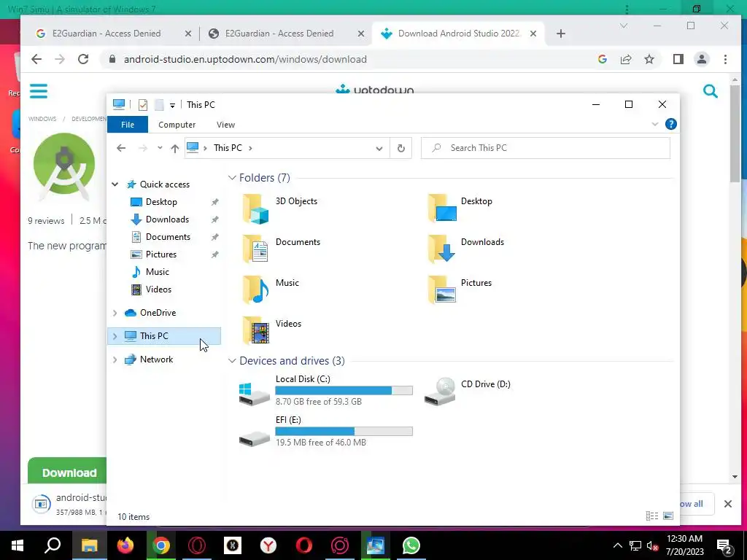
Task: Expand the ribbon chevron
Action: [655, 124]
